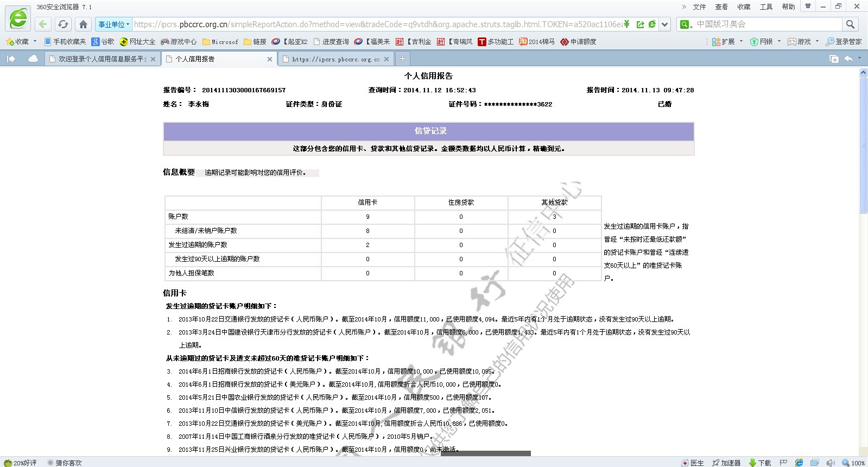
Task: Open the 【奇瑞风 bookmark
Action: click(455, 42)
